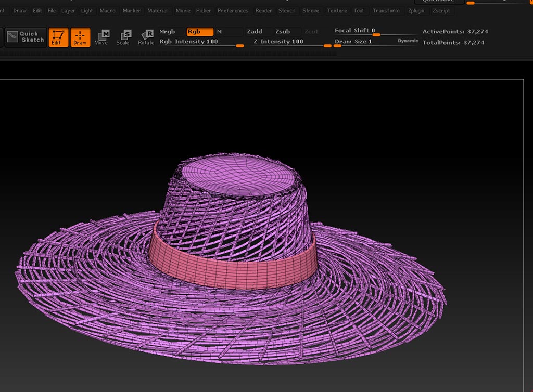Open the File menu
533x392 pixels.
point(52,11)
